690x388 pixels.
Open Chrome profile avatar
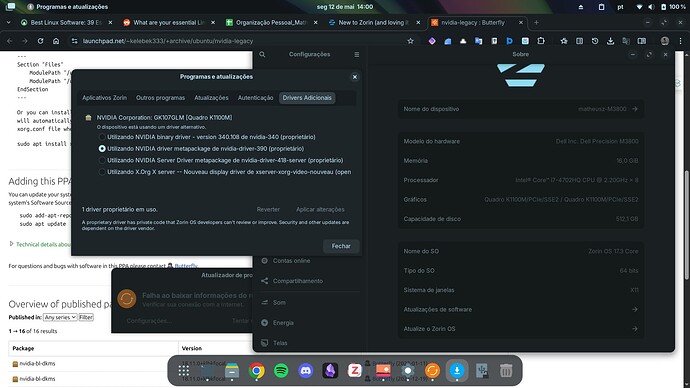(665, 41)
